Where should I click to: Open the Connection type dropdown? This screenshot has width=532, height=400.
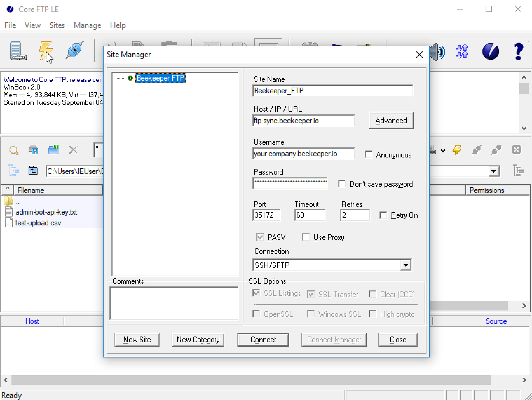point(406,265)
